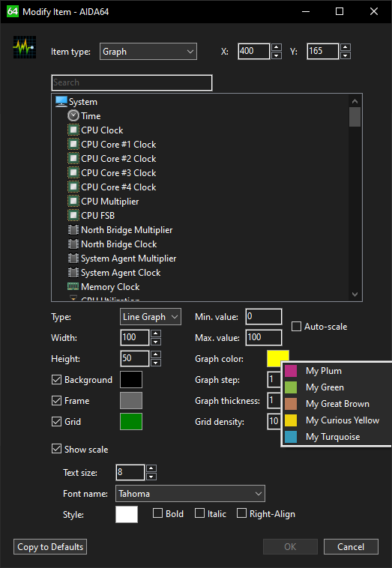
Task: Click the chip icon beside CPU Core #2 Clock
Action: [73, 159]
